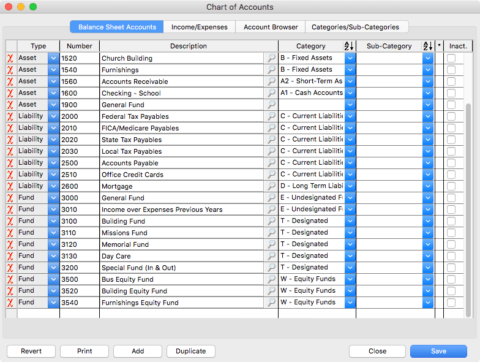Open the Categories/Sub-Categories tab
The image size is (480, 362).
click(355, 27)
